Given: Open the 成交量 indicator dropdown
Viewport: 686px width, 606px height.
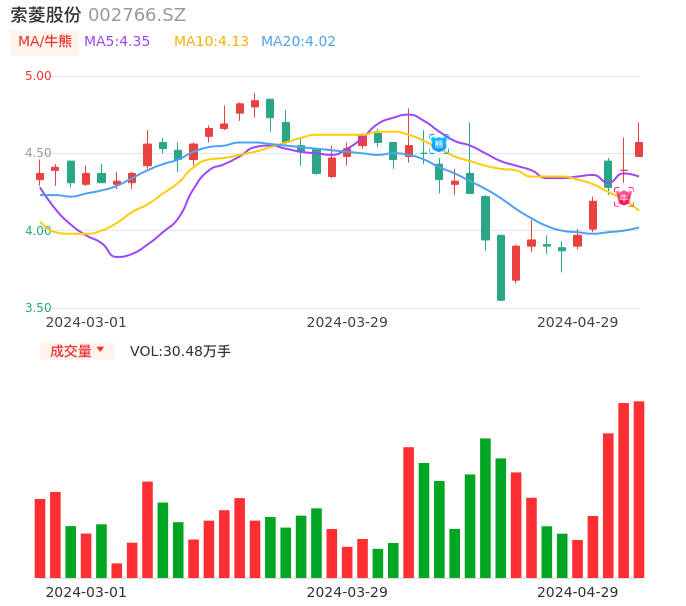Looking at the screenshot, I should coord(77,351).
